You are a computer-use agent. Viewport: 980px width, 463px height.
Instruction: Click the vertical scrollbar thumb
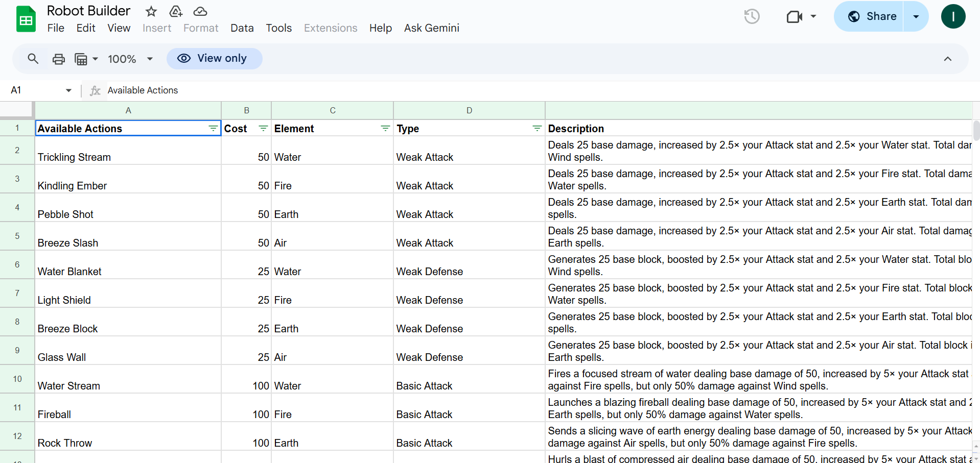(976, 130)
